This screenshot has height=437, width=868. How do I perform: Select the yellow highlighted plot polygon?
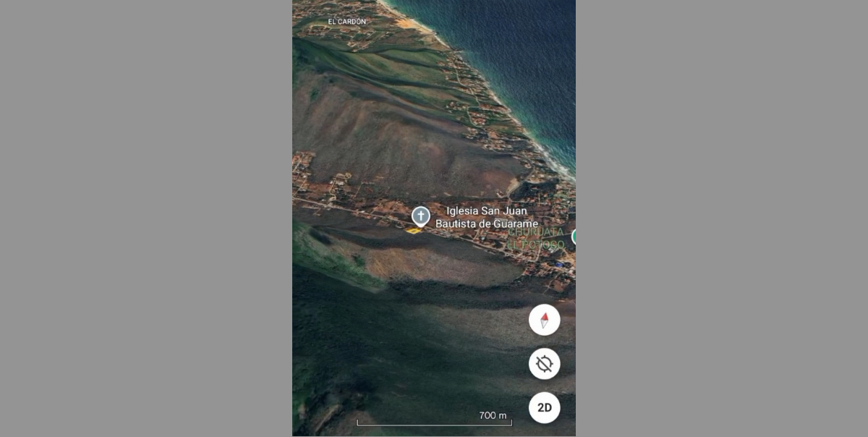tap(413, 231)
